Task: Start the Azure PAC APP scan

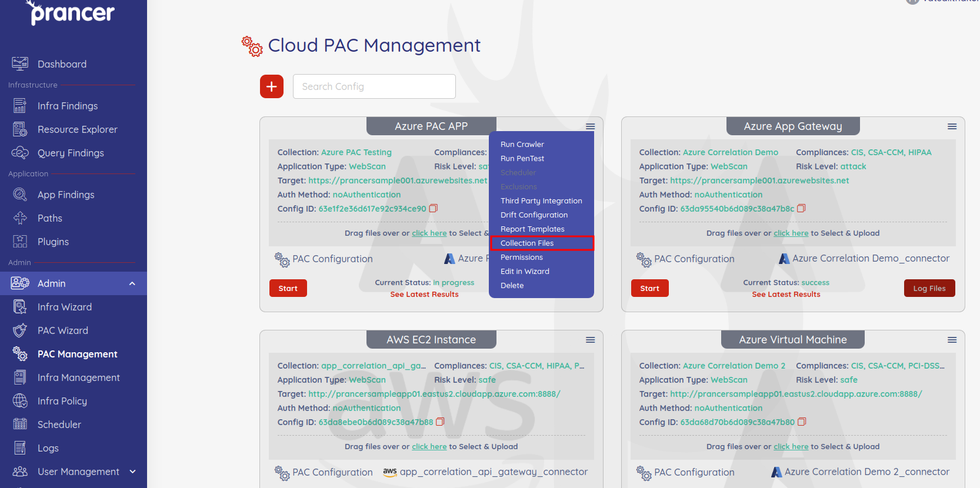Action: coord(288,288)
